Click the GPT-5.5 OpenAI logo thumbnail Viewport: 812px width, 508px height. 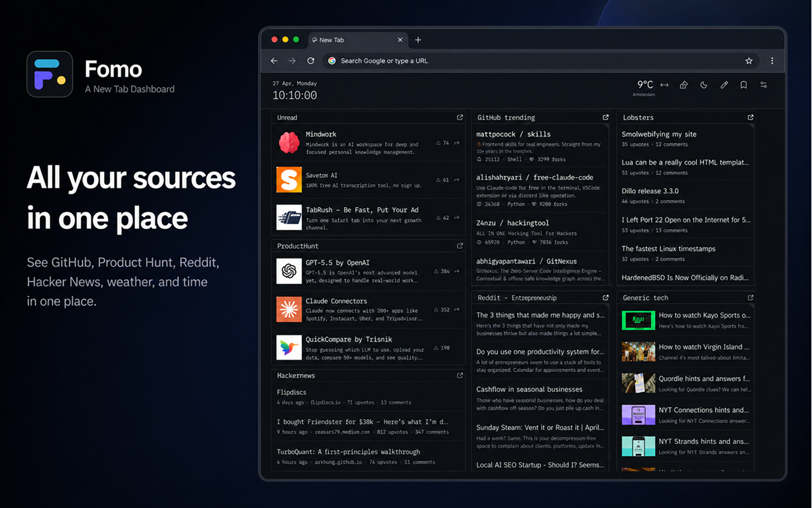pos(289,271)
